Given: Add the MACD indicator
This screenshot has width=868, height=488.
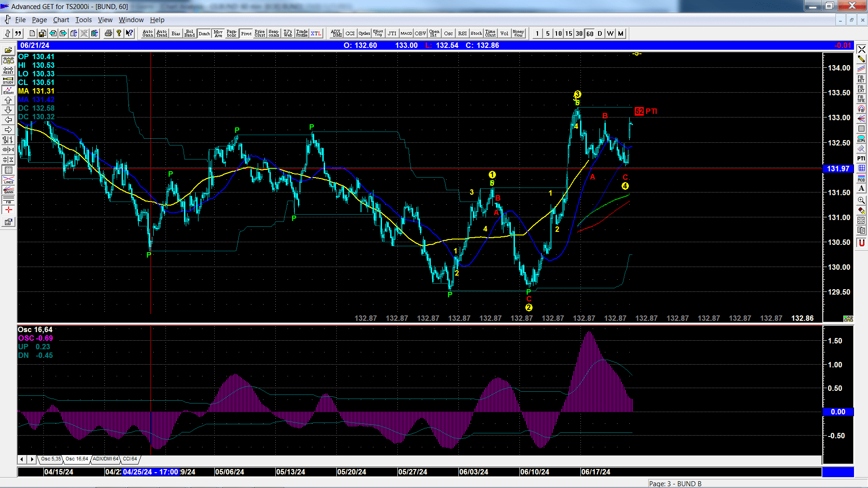Looking at the screenshot, I should [406, 33].
